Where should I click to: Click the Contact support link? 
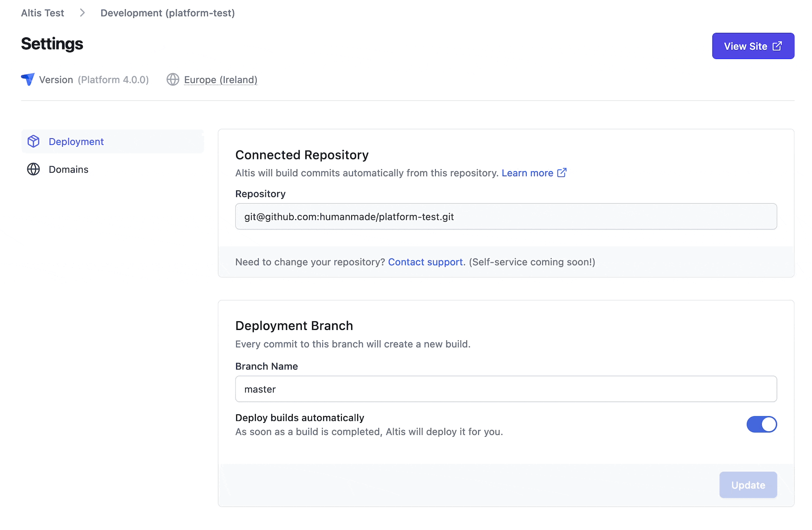425,262
